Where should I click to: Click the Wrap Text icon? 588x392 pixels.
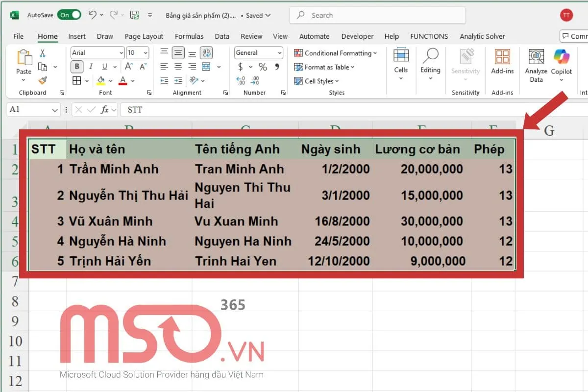pyautogui.click(x=206, y=52)
